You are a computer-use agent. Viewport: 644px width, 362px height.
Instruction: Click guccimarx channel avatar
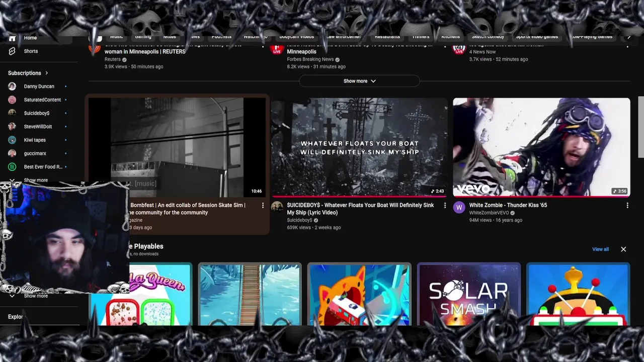[12, 153]
